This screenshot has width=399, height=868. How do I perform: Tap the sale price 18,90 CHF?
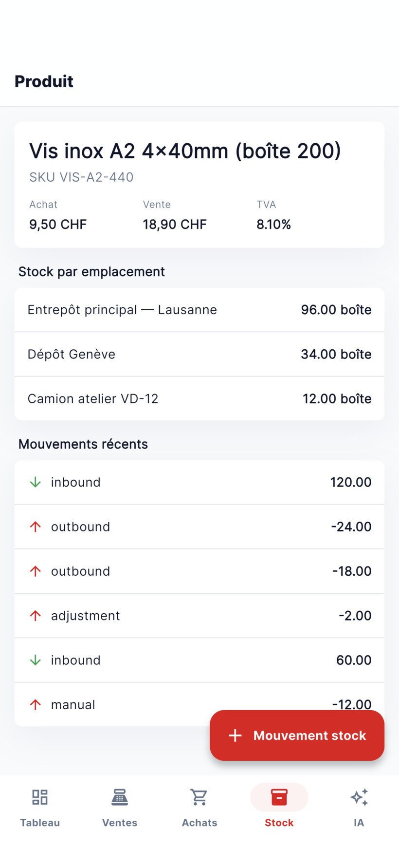coord(175,225)
